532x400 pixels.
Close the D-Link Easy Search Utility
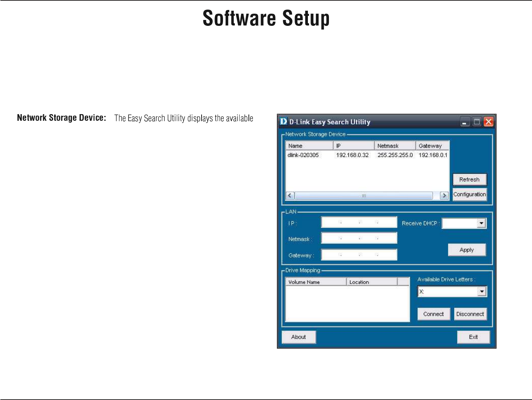[488, 122]
